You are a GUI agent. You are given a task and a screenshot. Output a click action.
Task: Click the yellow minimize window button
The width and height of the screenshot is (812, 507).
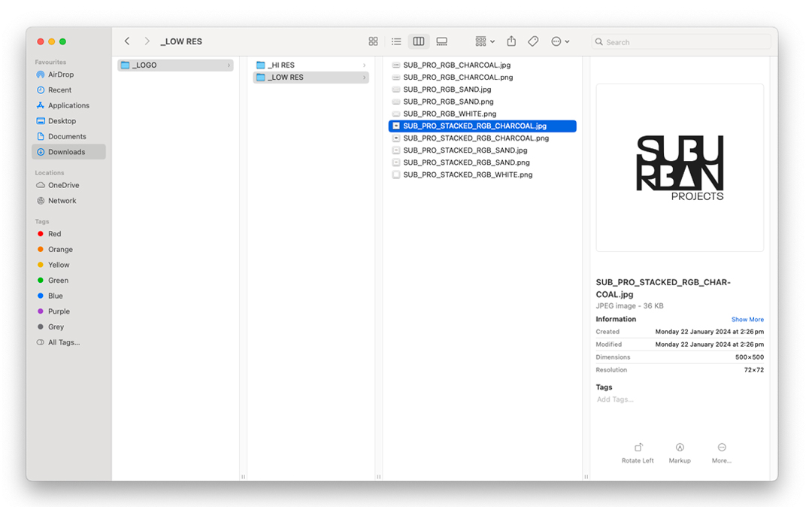51,41
